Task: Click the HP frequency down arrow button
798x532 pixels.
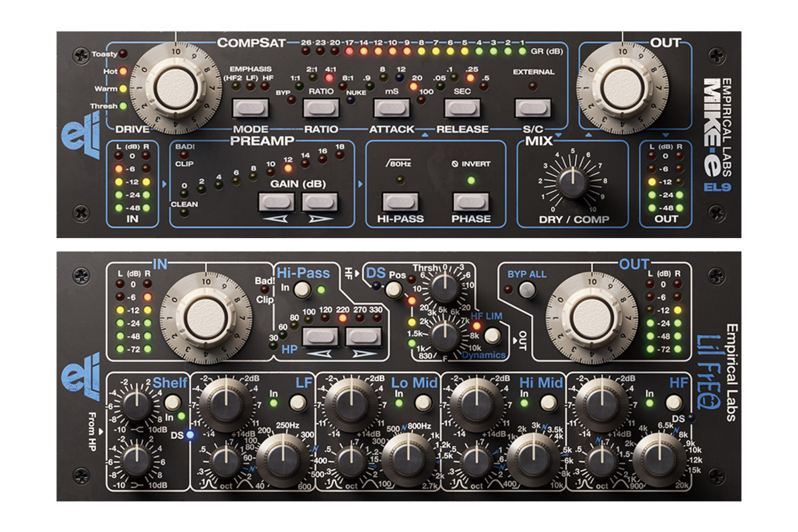Action: click(321, 336)
